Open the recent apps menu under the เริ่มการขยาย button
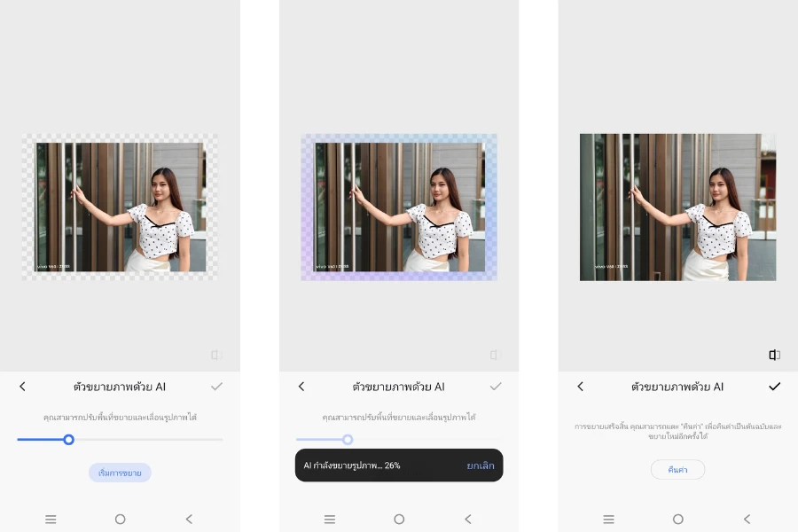Screen dimensions: 798x532 tap(51, 519)
